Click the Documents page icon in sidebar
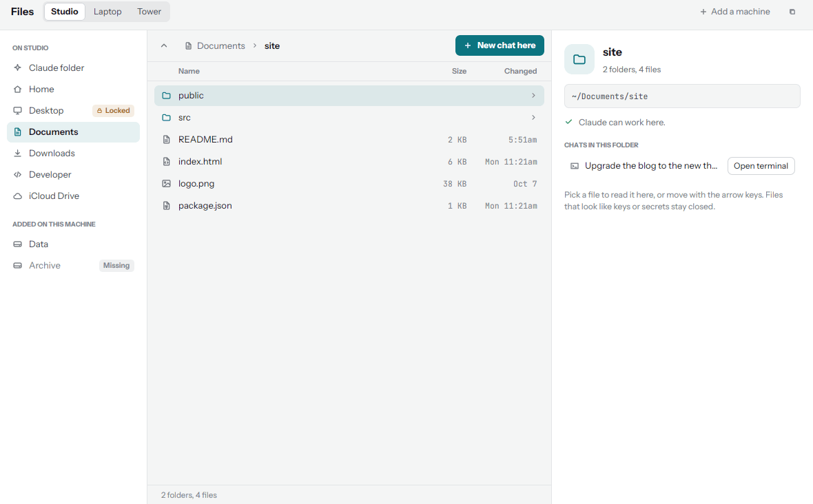 pos(18,132)
